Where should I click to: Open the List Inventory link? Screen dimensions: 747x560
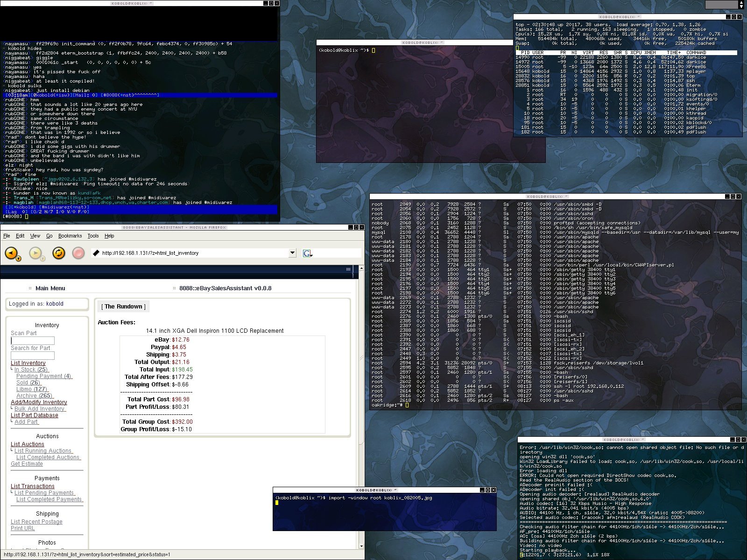coord(28,363)
